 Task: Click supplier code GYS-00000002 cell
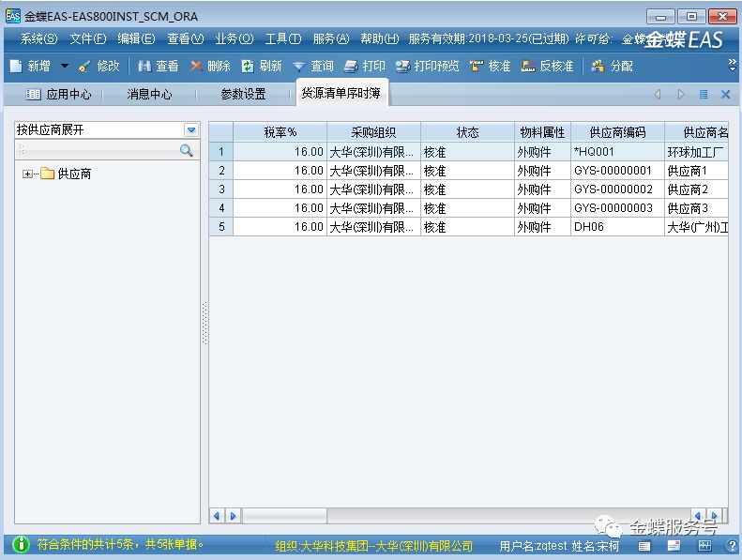617,189
